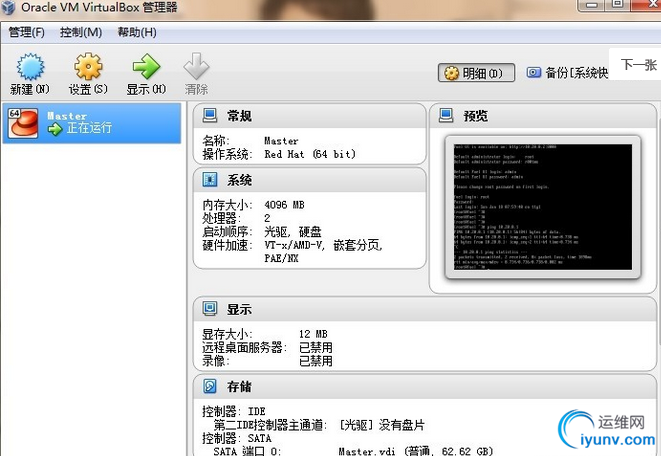This screenshot has width=661, height=456.
Task: Click the 常规 section header title
Action: coord(239,115)
